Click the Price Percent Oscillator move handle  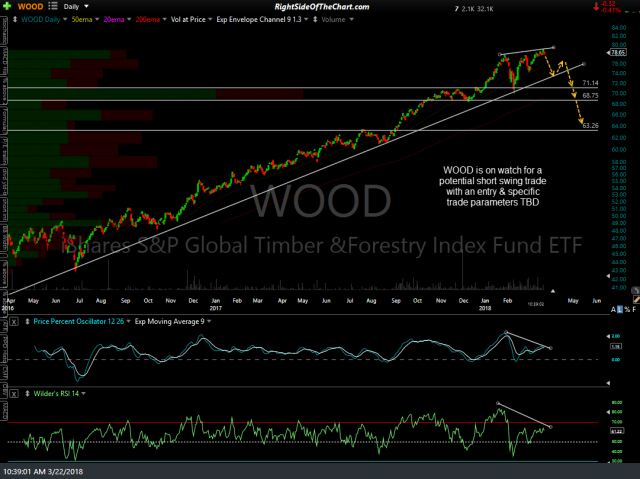[27, 322]
